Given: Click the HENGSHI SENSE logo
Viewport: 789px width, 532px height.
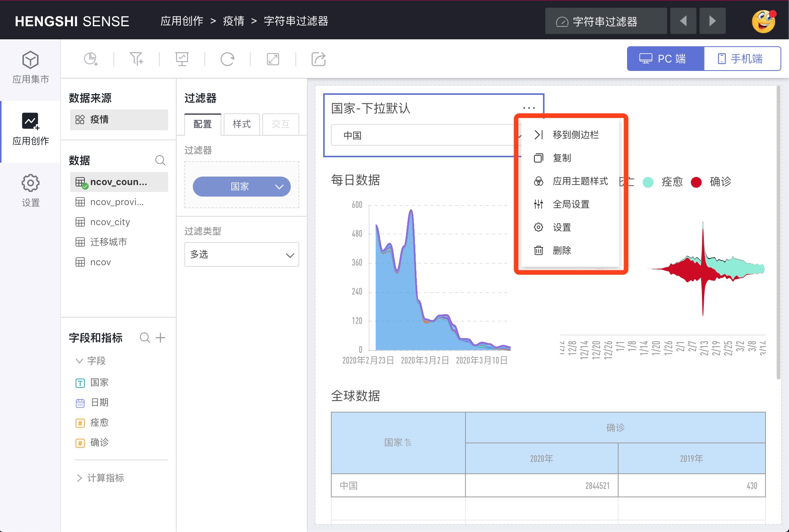Looking at the screenshot, I should (x=72, y=21).
